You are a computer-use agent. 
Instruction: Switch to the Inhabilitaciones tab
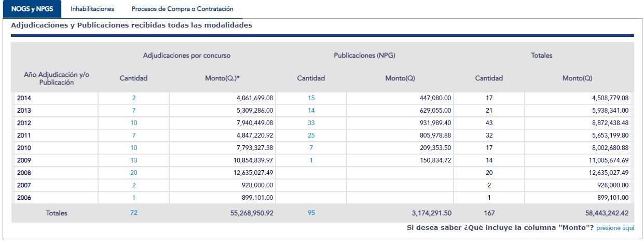[92, 9]
